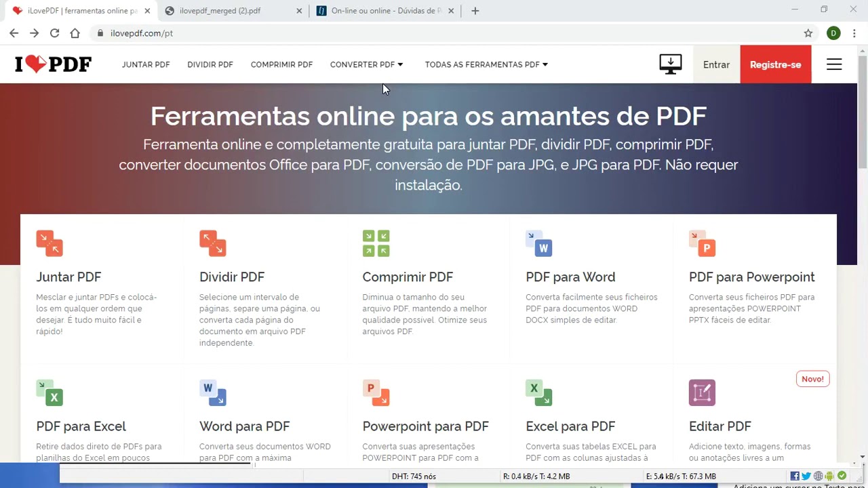Viewport: 868px width, 488px height.
Task: Expand Todas as Ferramentas PDF dropdown
Action: coord(486,64)
